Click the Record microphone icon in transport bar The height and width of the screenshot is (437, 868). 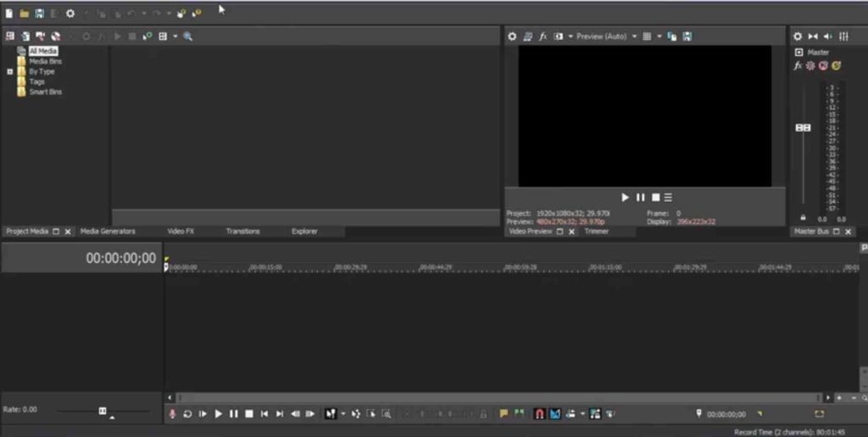point(172,414)
